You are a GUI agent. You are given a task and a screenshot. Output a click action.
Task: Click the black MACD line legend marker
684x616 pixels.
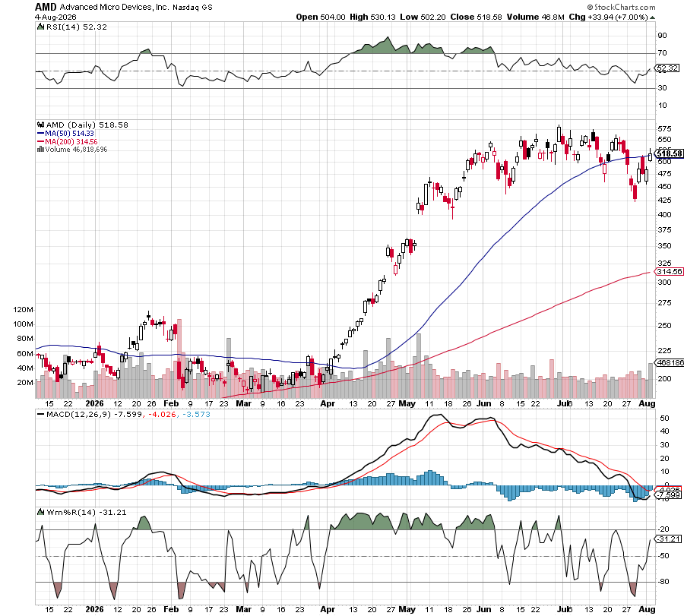coord(41,414)
